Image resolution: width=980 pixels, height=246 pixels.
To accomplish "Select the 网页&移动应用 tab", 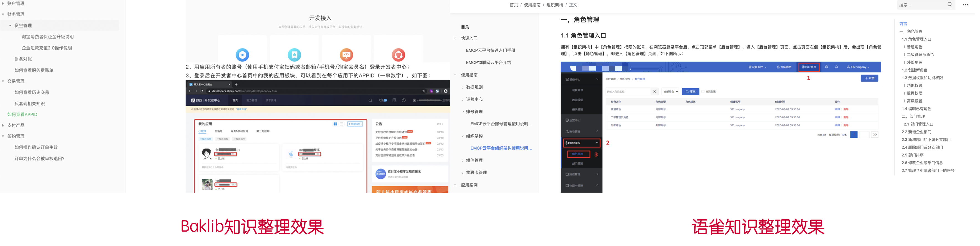I will click(x=239, y=131).
